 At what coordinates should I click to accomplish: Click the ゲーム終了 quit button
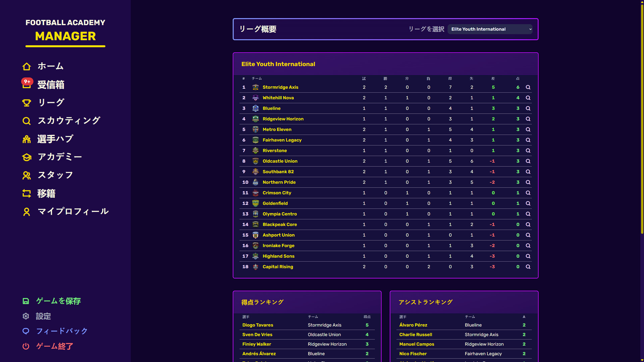click(x=55, y=346)
